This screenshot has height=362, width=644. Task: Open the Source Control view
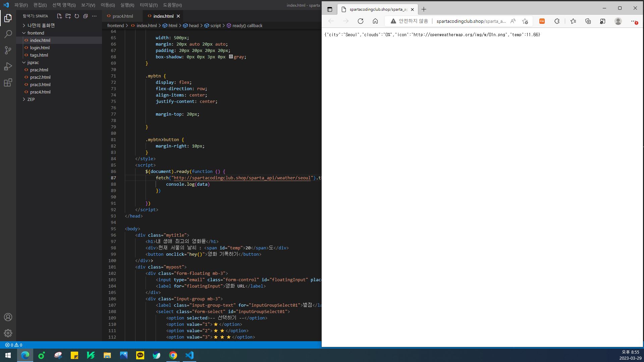[x=8, y=50]
